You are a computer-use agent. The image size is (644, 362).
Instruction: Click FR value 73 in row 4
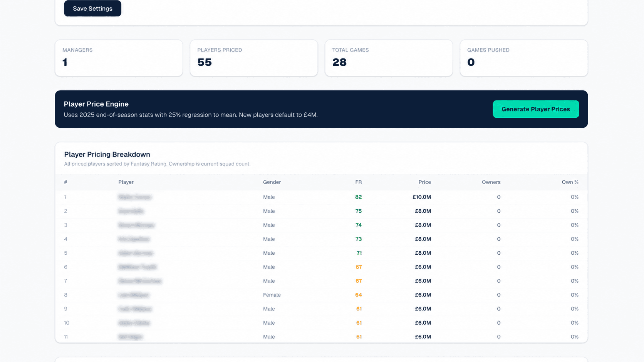click(358, 239)
